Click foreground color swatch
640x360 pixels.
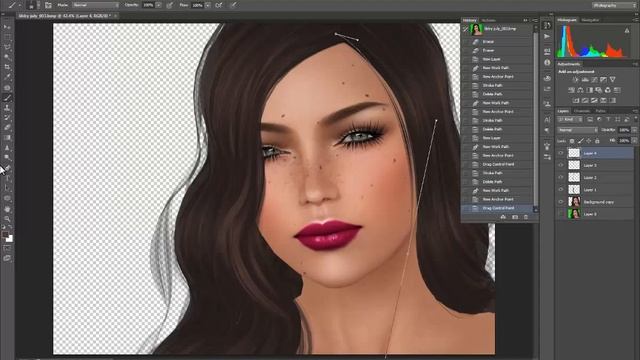click(5, 235)
